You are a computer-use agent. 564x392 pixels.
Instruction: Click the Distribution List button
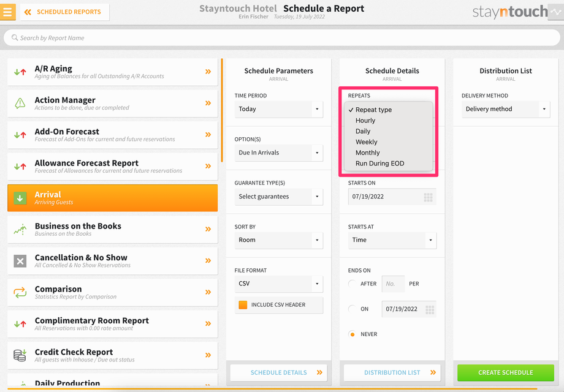[392, 372]
